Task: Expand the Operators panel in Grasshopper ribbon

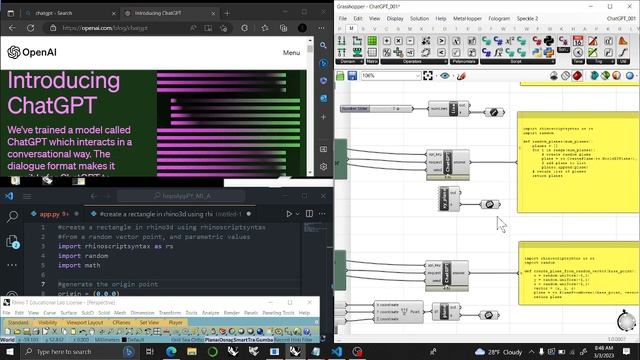Action: coord(414,62)
